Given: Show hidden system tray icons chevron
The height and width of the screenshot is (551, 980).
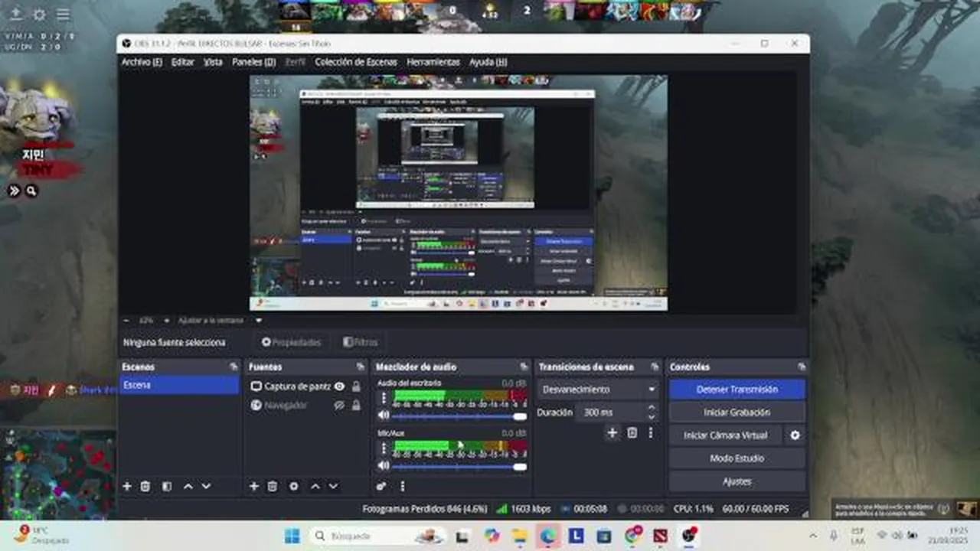Looking at the screenshot, I should click(812, 536).
